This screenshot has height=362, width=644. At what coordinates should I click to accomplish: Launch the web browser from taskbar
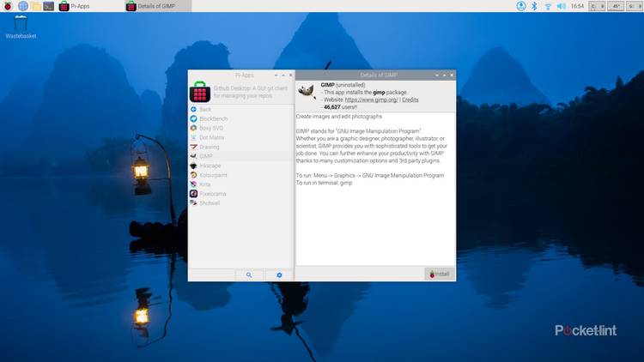22,6
